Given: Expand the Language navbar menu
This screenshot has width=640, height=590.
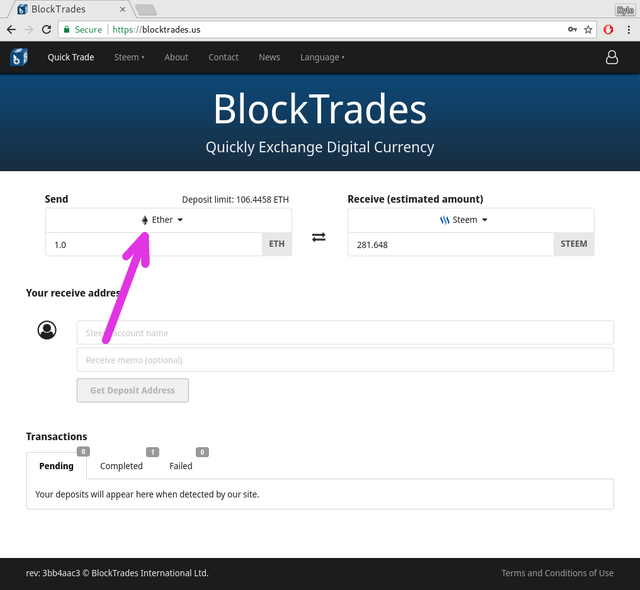Looking at the screenshot, I should [322, 58].
